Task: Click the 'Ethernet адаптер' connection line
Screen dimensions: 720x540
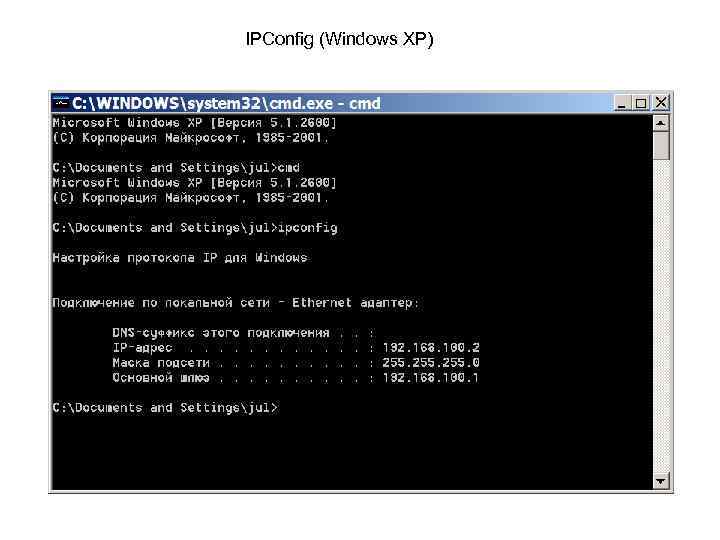Action: point(235,303)
